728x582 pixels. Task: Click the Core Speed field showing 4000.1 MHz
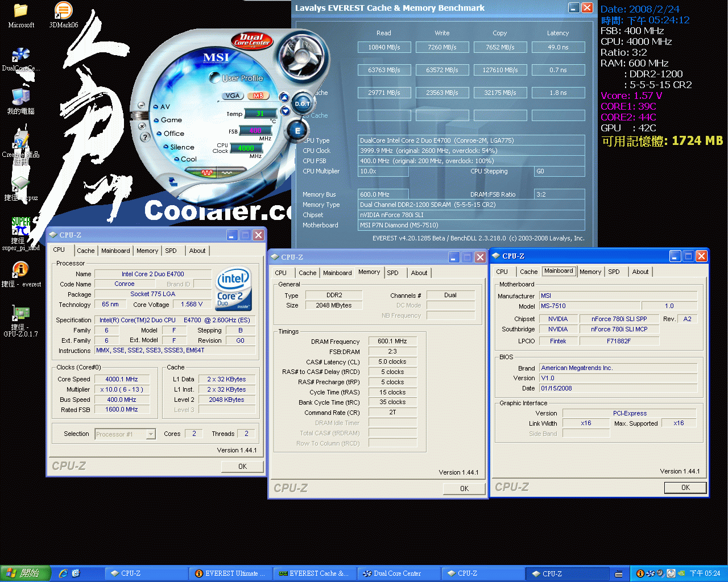click(x=122, y=379)
